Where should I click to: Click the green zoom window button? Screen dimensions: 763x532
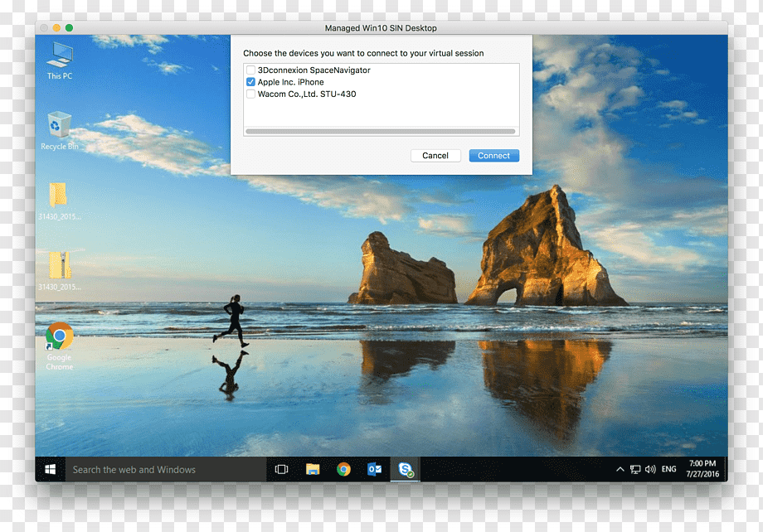click(x=69, y=27)
